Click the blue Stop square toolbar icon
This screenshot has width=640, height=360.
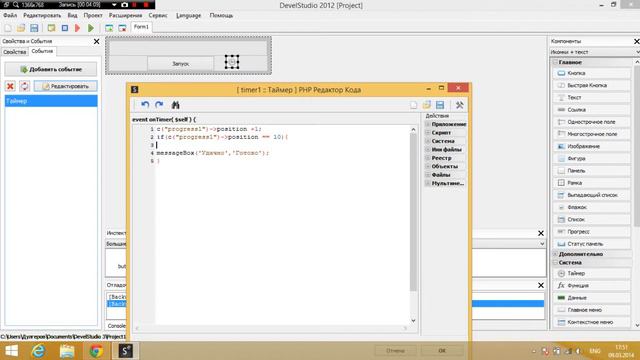(x=65, y=28)
